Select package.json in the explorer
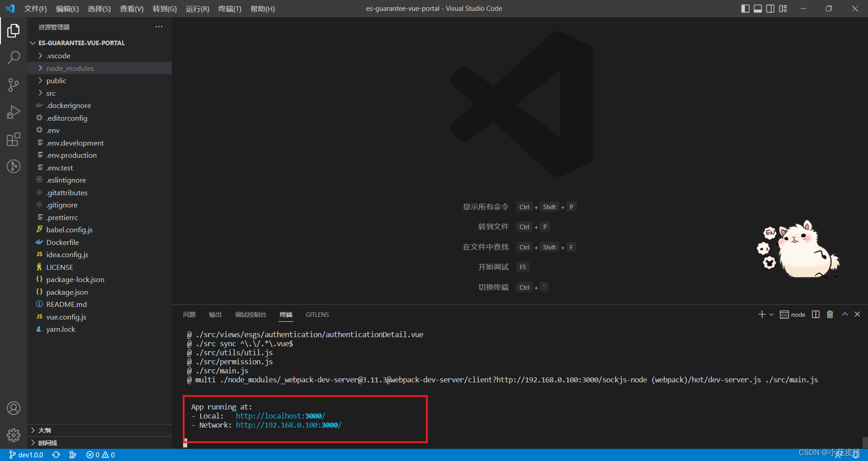This screenshot has height=461, width=868. (67, 292)
